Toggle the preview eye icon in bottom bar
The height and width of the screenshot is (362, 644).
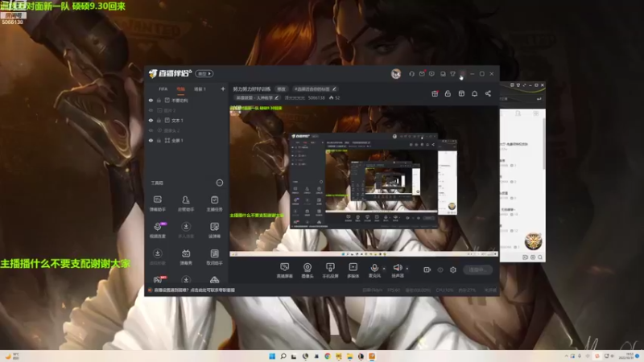tap(440, 269)
